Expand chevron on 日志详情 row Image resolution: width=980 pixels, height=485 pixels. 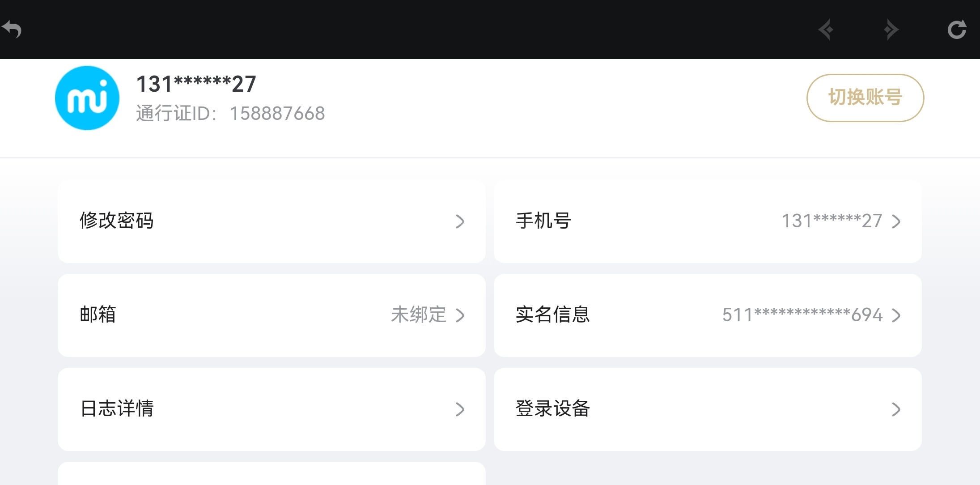coord(460,409)
